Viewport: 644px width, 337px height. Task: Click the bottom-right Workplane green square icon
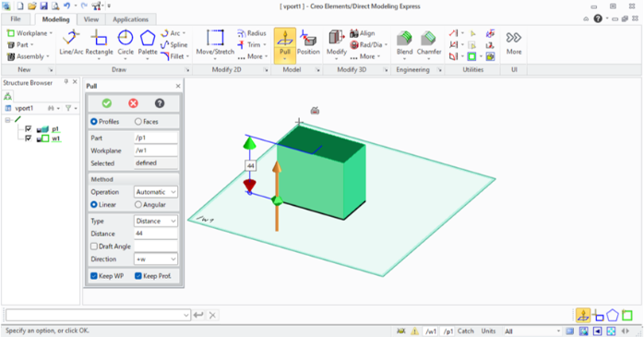pyautogui.click(x=627, y=315)
